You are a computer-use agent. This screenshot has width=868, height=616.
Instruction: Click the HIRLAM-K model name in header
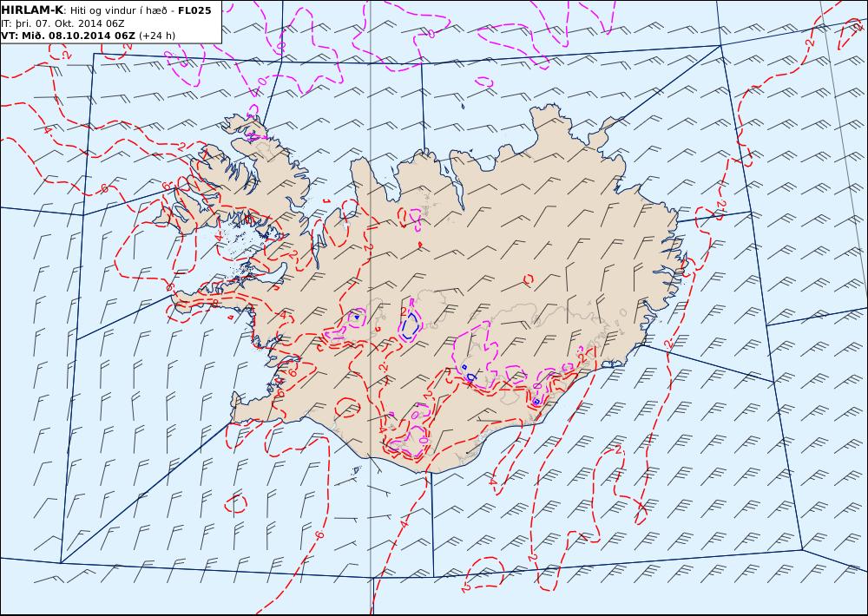coord(32,10)
